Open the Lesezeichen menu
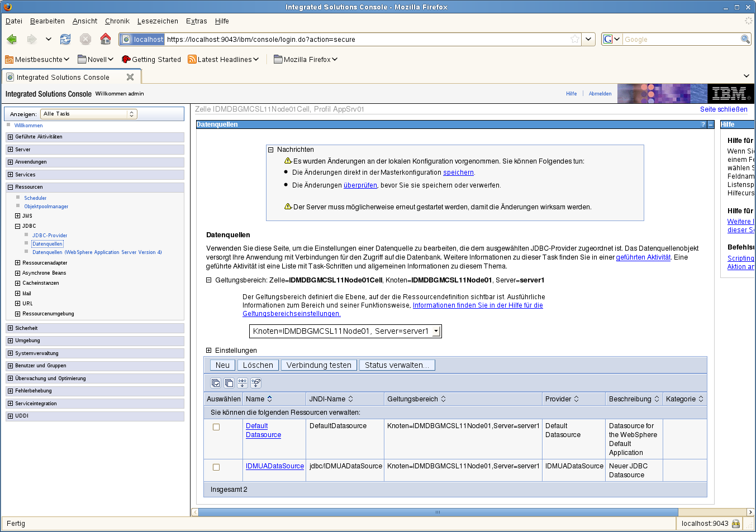Viewport: 756px width, 532px height. [x=158, y=21]
